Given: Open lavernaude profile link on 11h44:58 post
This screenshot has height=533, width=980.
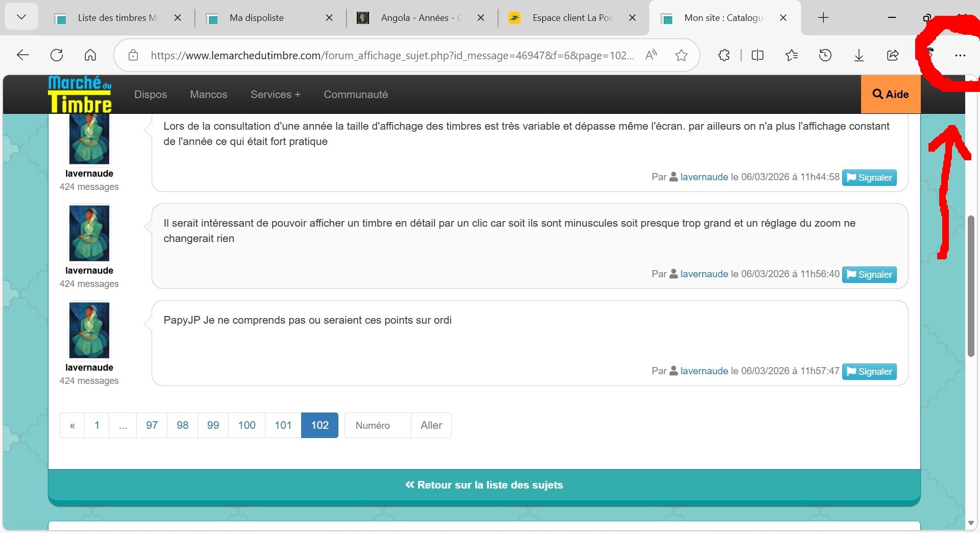Looking at the screenshot, I should [704, 177].
